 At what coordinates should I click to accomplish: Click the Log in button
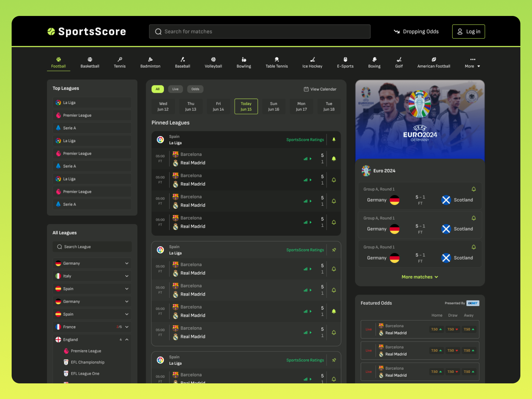468,32
